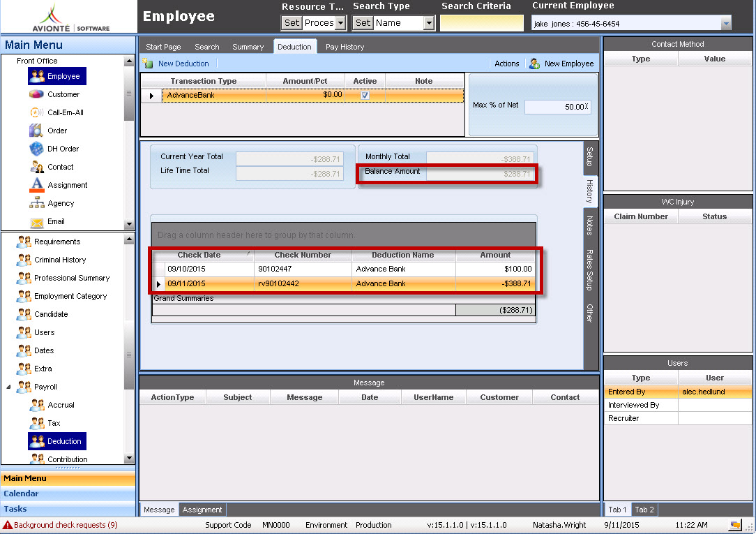Click the Max % of Net field

point(557,107)
